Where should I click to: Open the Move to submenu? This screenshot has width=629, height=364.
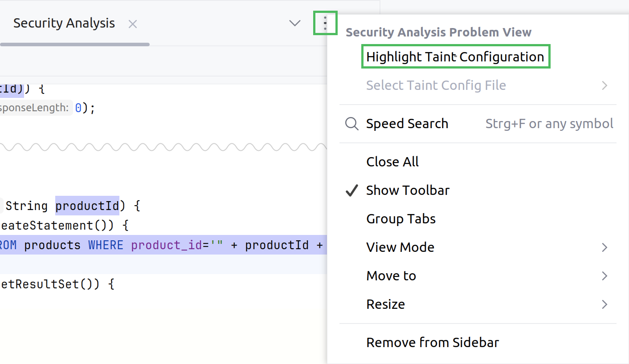[x=391, y=275]
